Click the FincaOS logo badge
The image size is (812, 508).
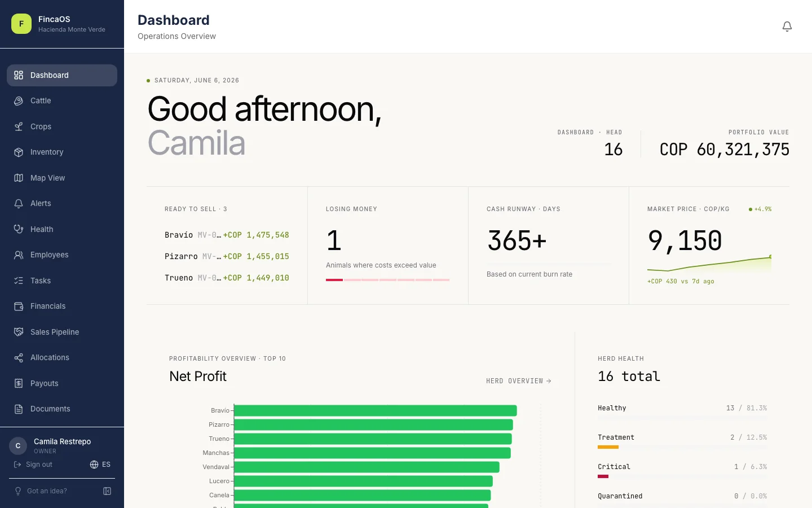[21, 24]
